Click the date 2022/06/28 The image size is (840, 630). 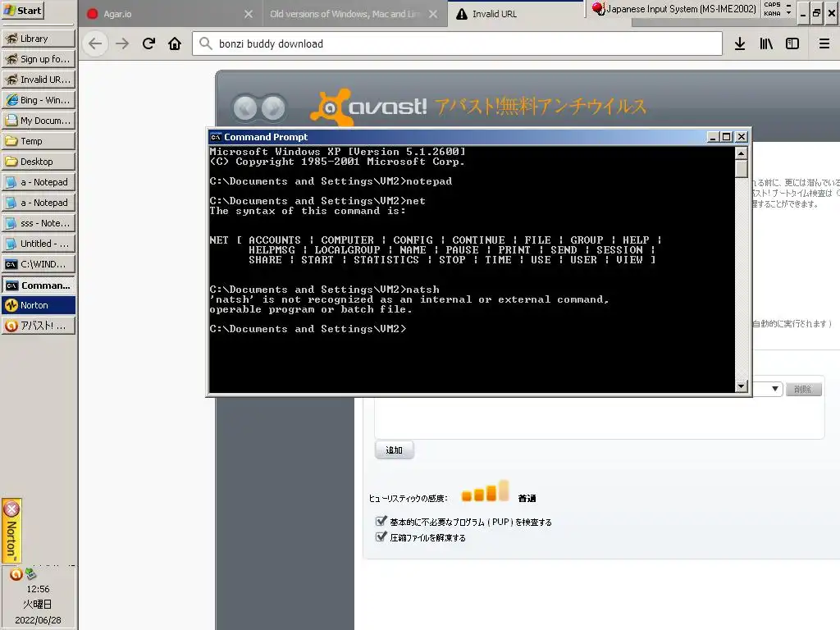click(x=38, y=620)
